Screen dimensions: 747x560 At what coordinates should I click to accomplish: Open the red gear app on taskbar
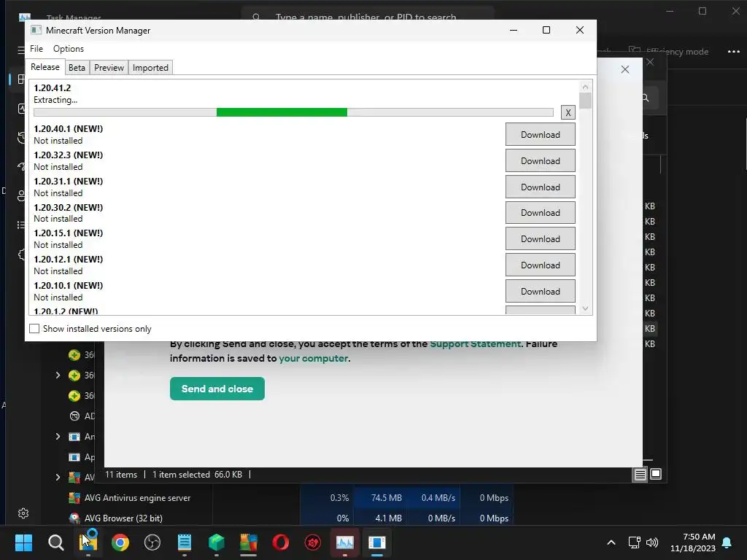[x=312, y=542]
